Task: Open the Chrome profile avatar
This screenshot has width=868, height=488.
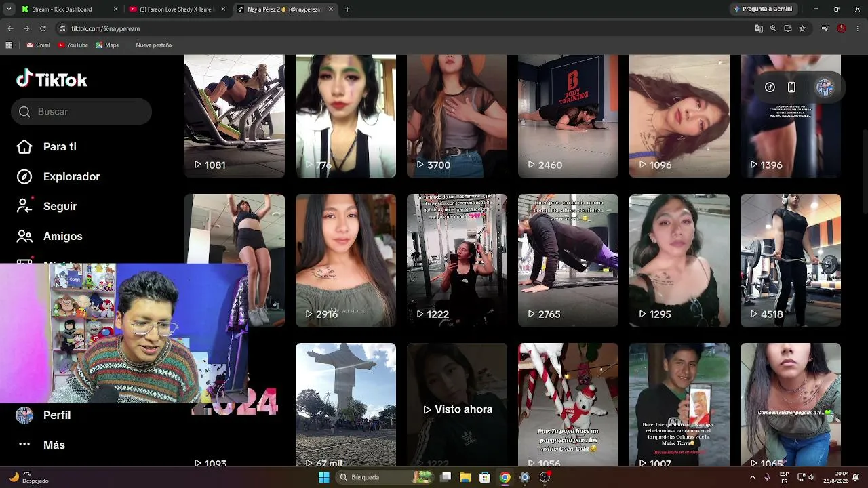Action: coord(842,28)
